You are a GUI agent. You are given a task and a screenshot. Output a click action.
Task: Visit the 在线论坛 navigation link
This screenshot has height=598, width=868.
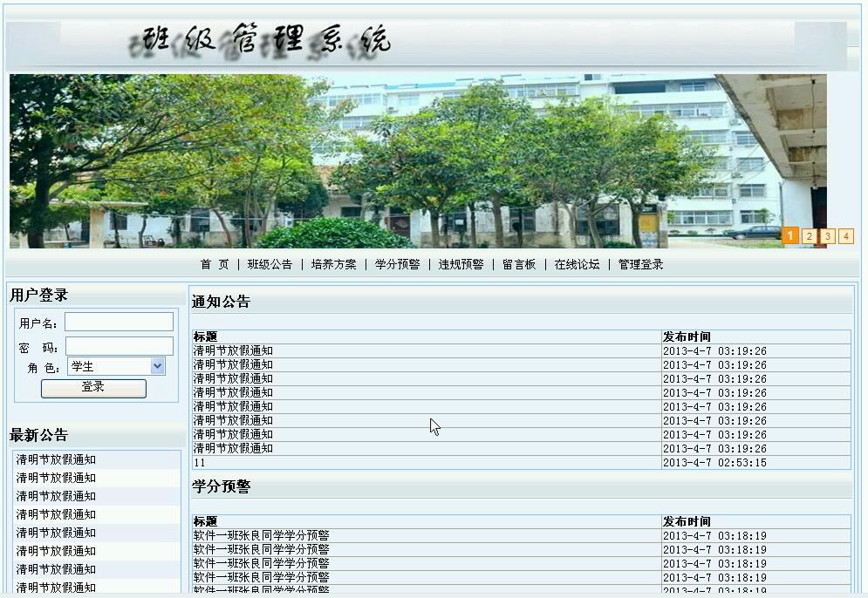[x=577, y=264]
